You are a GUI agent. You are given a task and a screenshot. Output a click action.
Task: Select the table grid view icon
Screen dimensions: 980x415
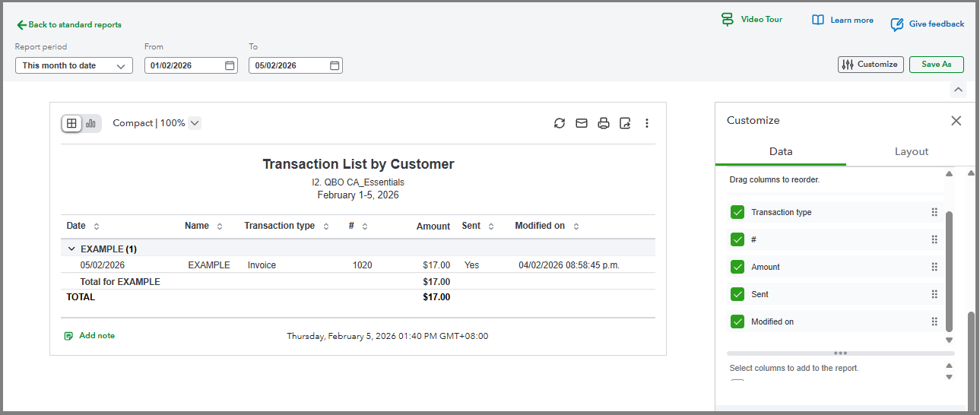(71, 123)
